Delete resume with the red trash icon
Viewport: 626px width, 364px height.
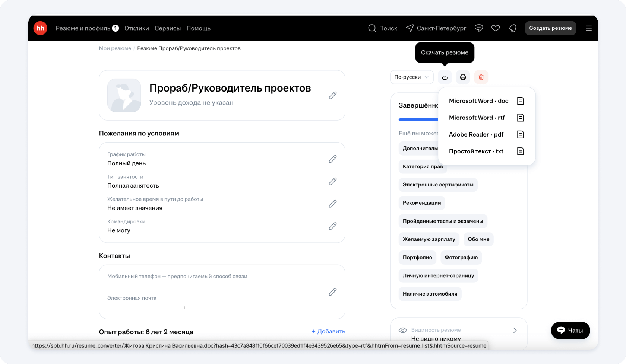tap(481, 77)
